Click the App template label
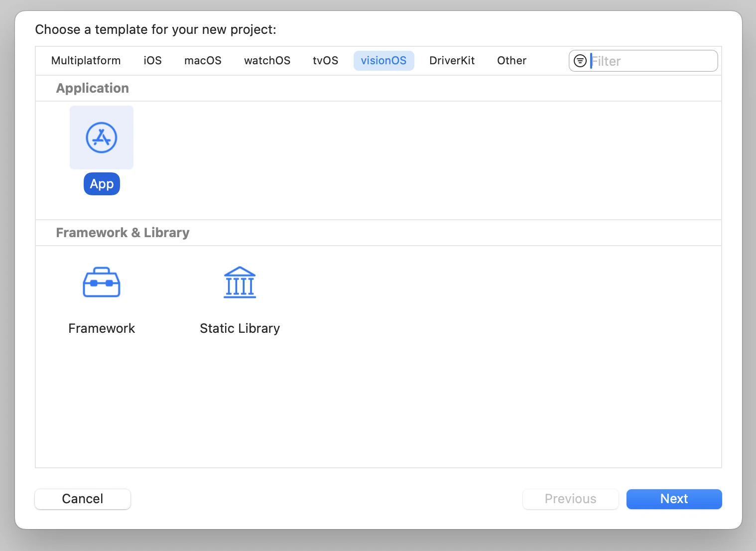This screenshot has height=551, width=756. click(102, 184)
